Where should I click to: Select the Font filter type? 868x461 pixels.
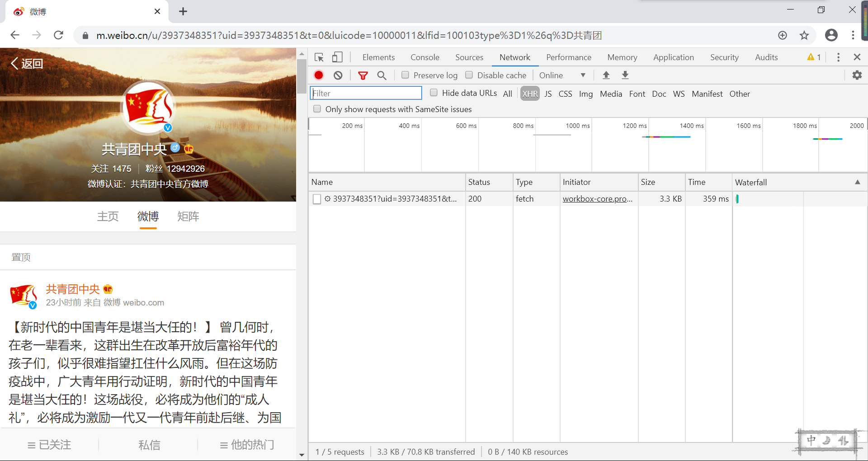coord(637,94)
